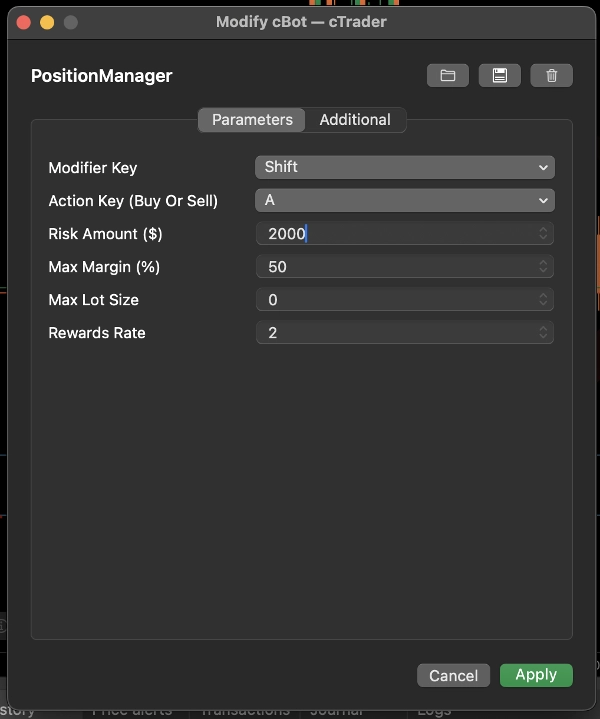Click the save parameters floppy disk icon

point(500,76)
